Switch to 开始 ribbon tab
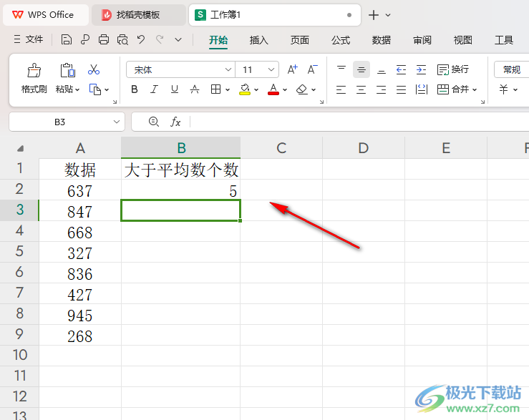The width and height of the screenshot is (529, 420). (x=218, y=40)
